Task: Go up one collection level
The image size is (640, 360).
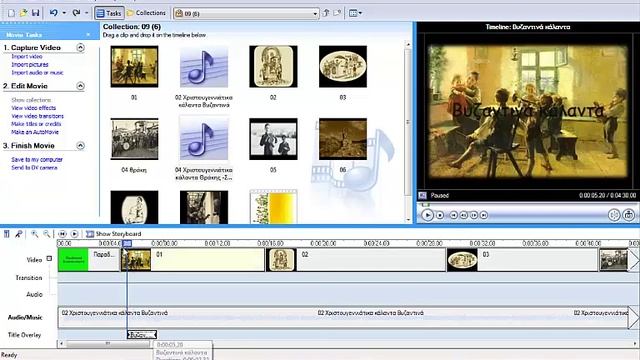Action: point(326,13)
